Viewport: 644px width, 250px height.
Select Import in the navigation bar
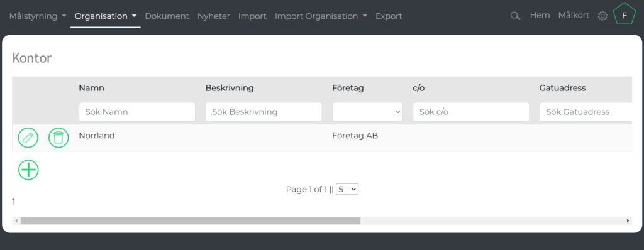click(252, 16)
